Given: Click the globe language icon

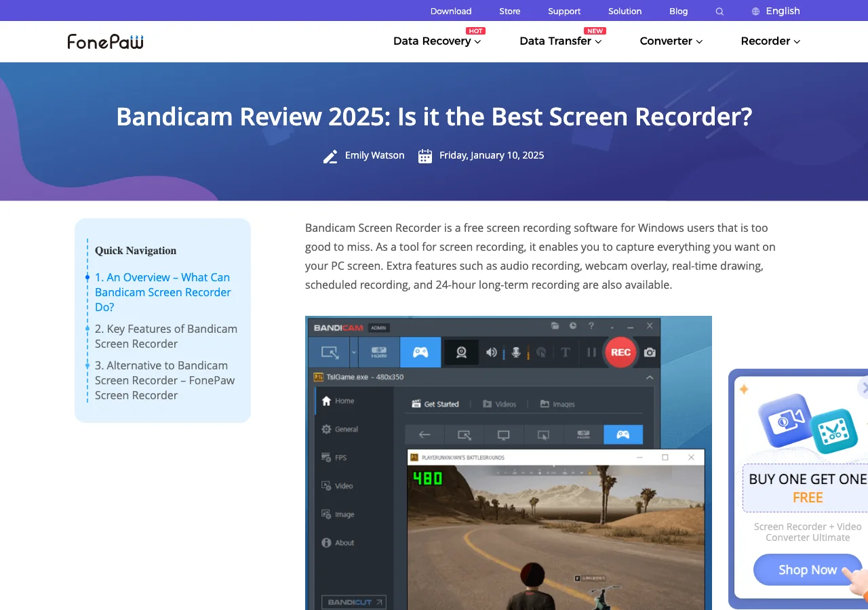Looking at the screenshot, I should pos(756,12).
